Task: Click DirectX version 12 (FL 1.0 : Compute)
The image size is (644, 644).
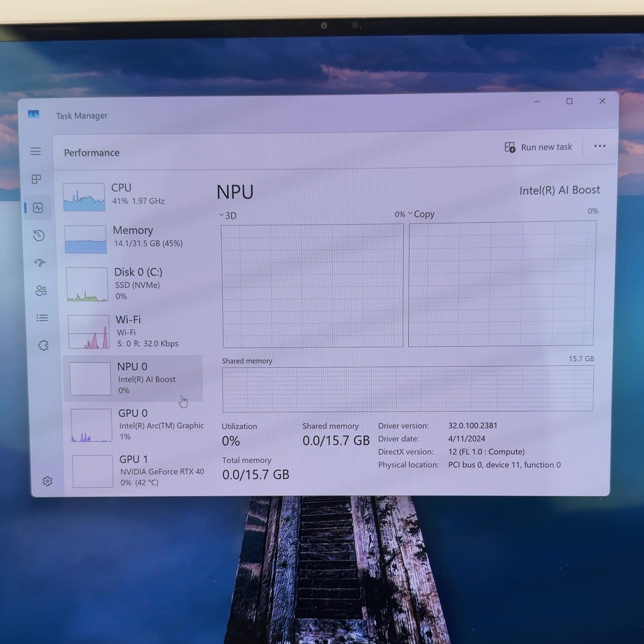Action: (486, 452)
